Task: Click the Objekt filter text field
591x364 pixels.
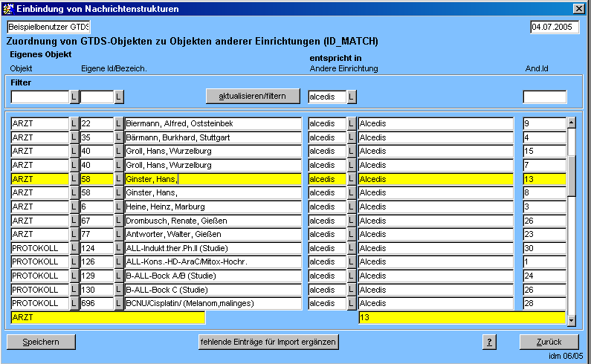Action: click(39, 97)
